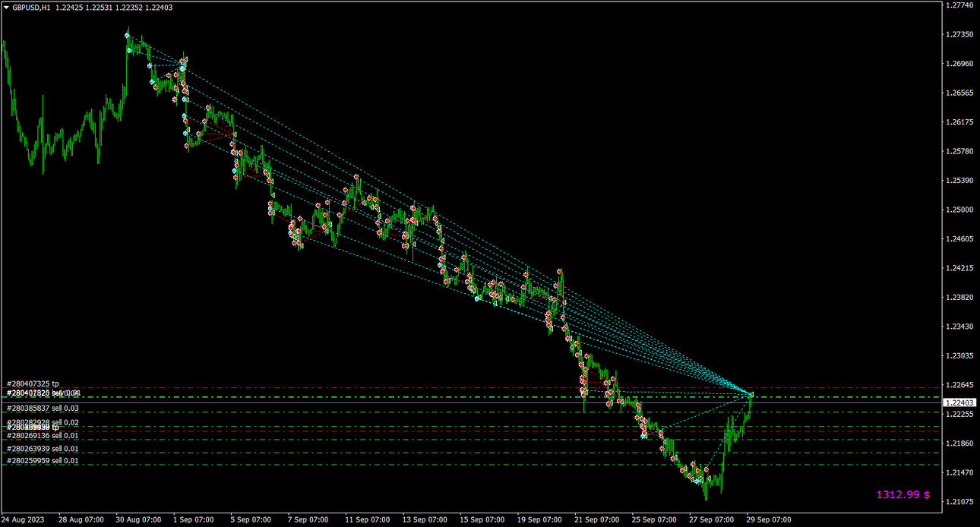Click the 24 Aug 2023 date label

click(x=23, y=520)
